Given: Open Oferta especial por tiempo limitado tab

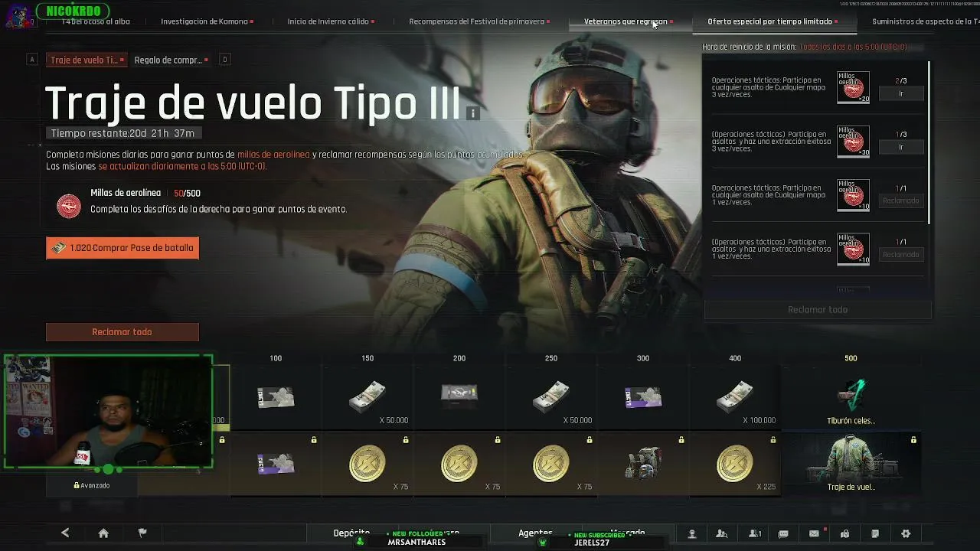Looking at the screenshot, I should pyautogui.click(x=770, y=21).
